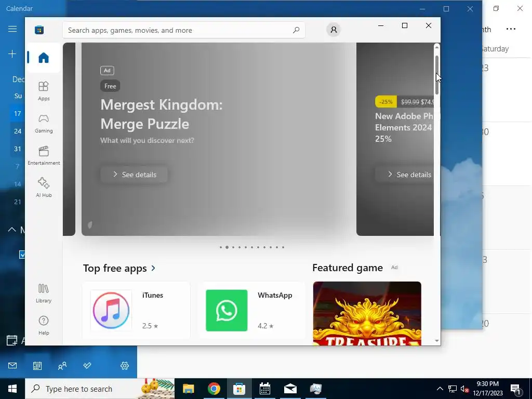532x399 pixels.
Task: Open Calendar settings gear
Action: [125, 365]
